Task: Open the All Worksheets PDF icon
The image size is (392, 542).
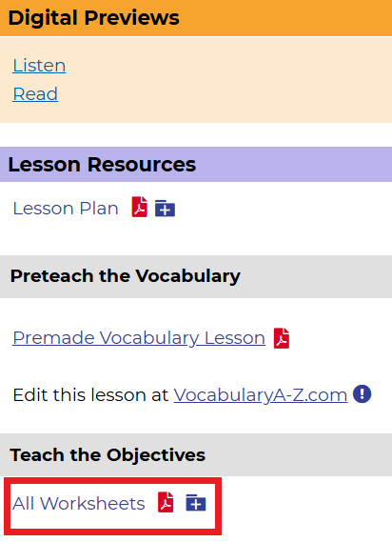Action: (x=166, y=502)
